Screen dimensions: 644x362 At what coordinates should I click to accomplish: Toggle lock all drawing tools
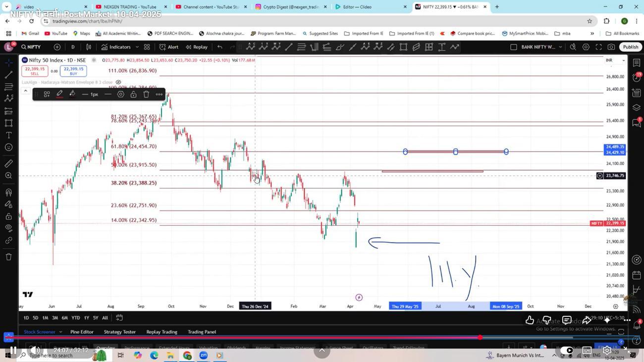[x=8, y=216]
